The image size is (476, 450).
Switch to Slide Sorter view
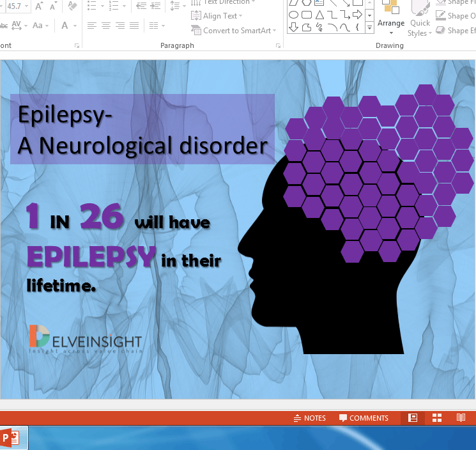pyautogui.click(x=437, y=418)
